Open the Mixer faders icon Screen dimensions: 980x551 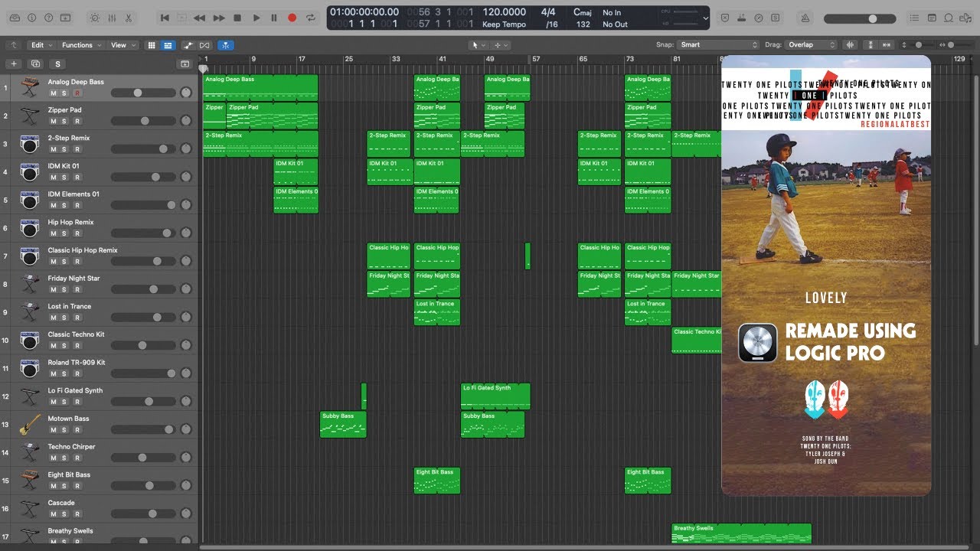(x=112, y=18)
